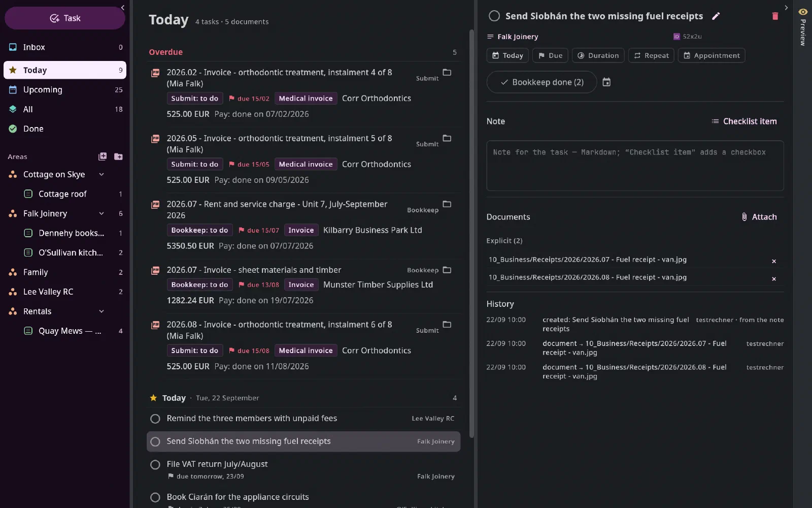
Task: Collapse the Cottage on Skye area
Action: (x=101, y=174)
